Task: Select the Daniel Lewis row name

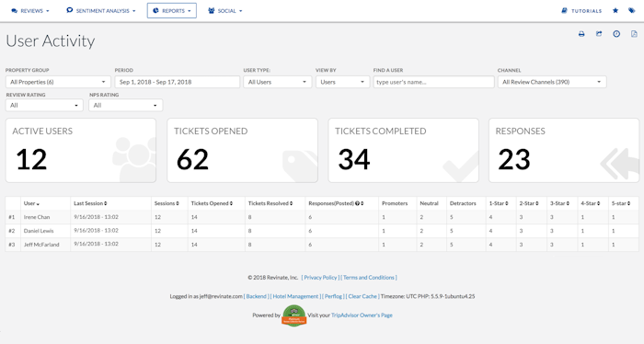Action: (x=39, y=231)
